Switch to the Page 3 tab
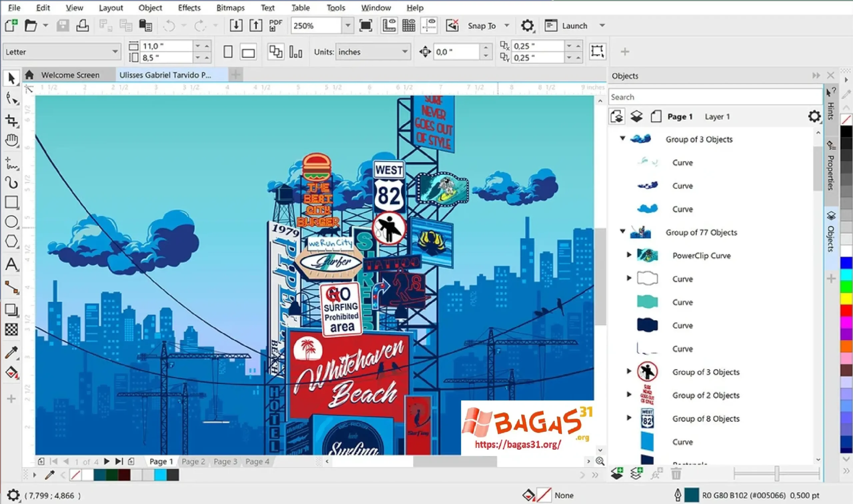 [225, 461]
